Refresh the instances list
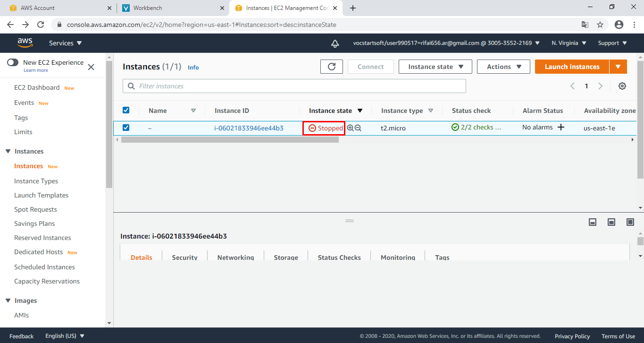 (331, 66)
